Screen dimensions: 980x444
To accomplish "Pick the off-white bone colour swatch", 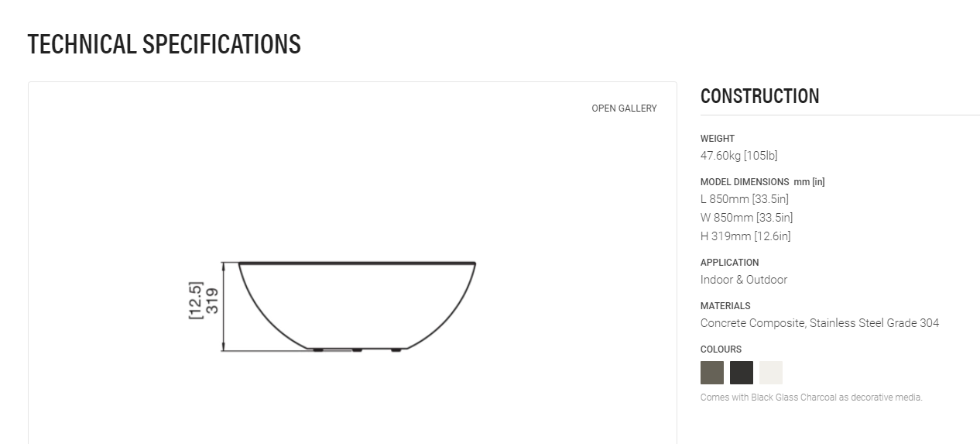I will [771, 373].
